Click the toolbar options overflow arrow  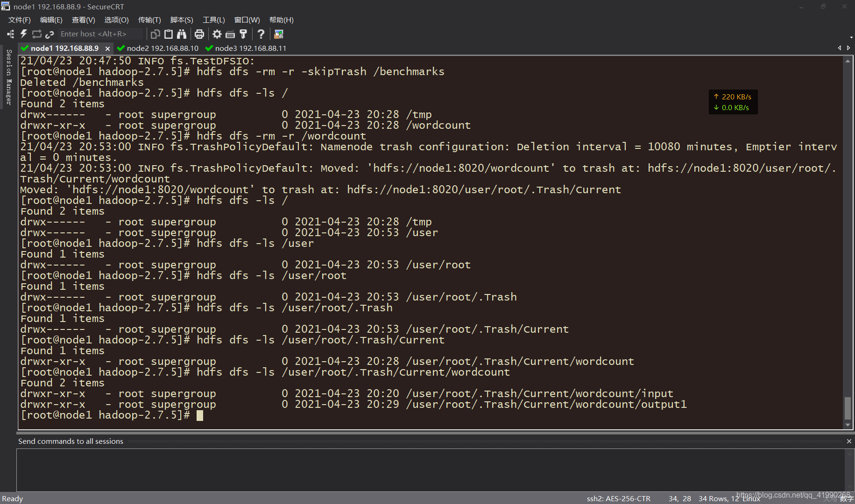pyautogui.click(x=851, y=37)
